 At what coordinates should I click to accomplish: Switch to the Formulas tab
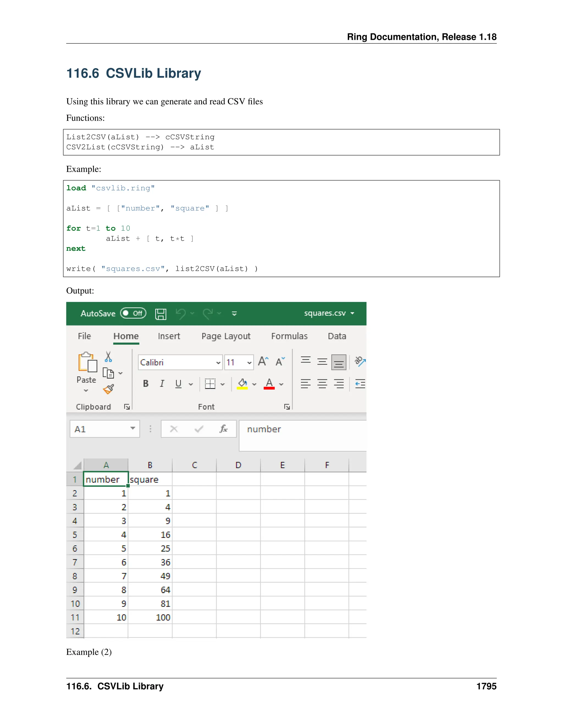(x=289, y=336)
